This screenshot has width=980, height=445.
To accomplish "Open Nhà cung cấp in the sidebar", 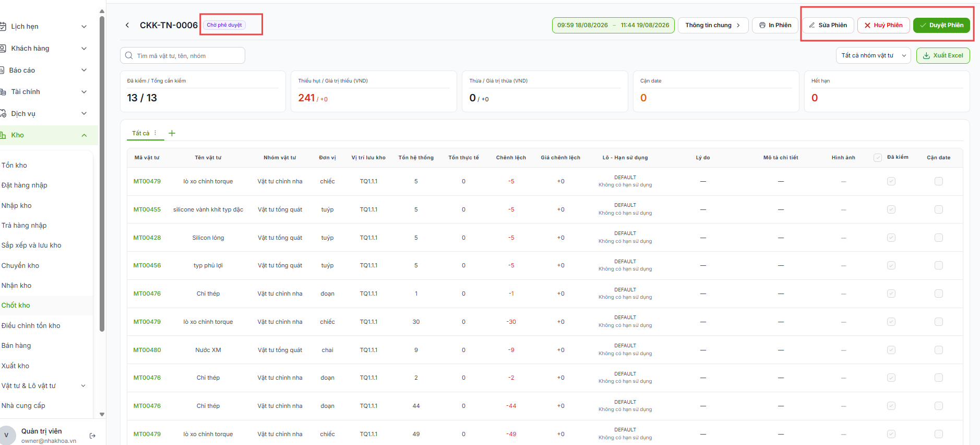I will point(23,406).
